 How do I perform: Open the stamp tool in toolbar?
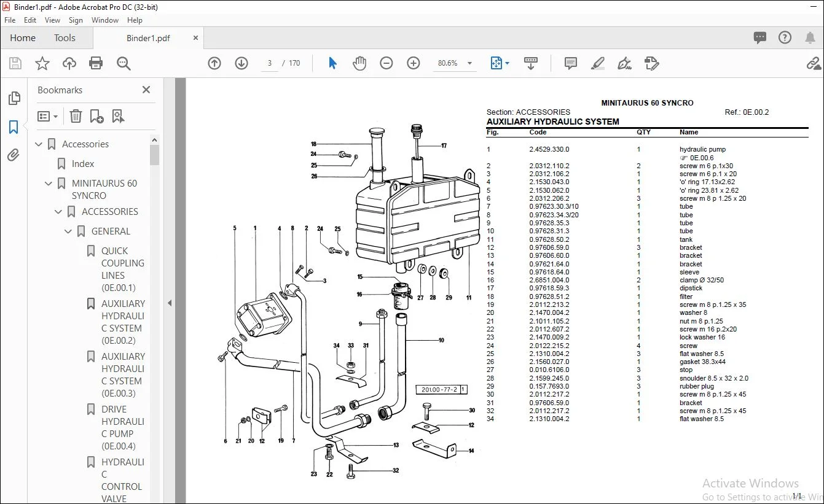point(652,63)
